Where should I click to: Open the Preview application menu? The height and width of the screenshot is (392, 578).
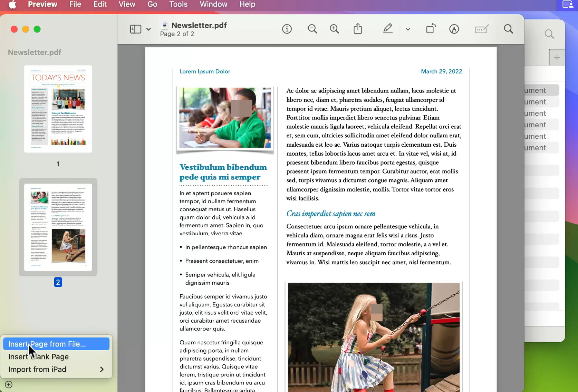42,4
